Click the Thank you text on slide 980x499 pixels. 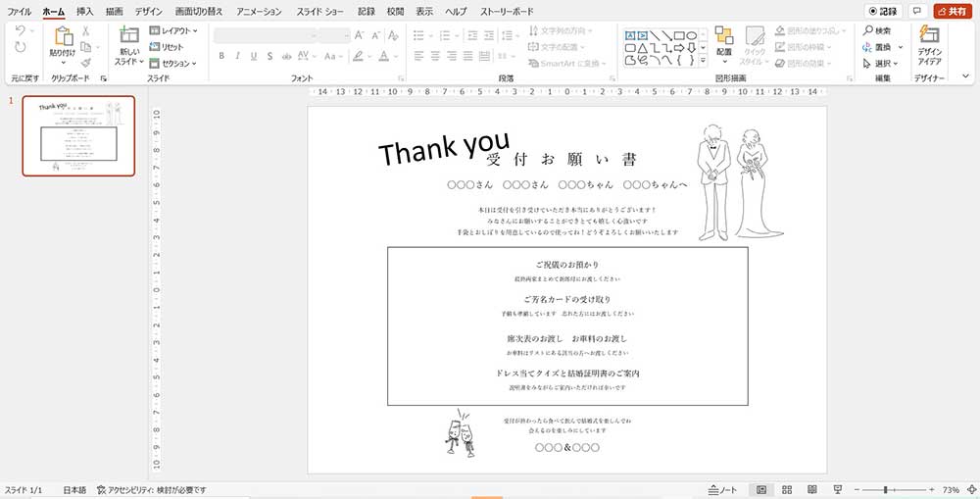(x=444, y=149)
